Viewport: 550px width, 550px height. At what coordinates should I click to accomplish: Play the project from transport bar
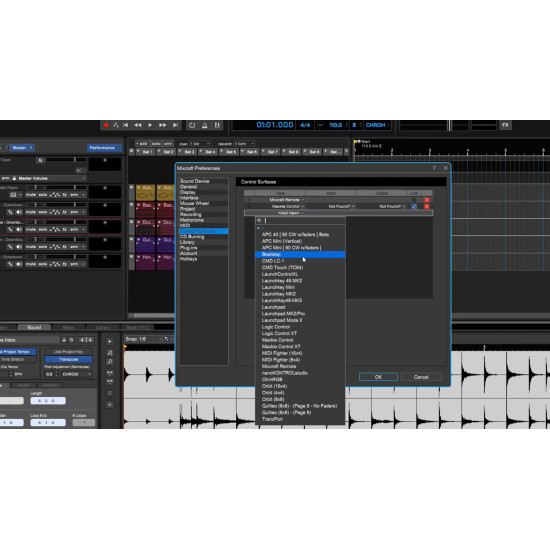click(150, 125)
